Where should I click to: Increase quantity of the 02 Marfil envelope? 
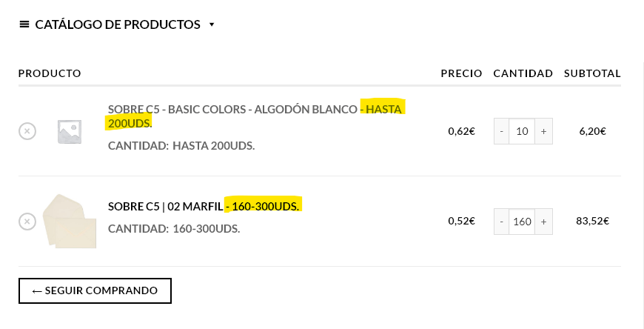[x=544, y=222]
